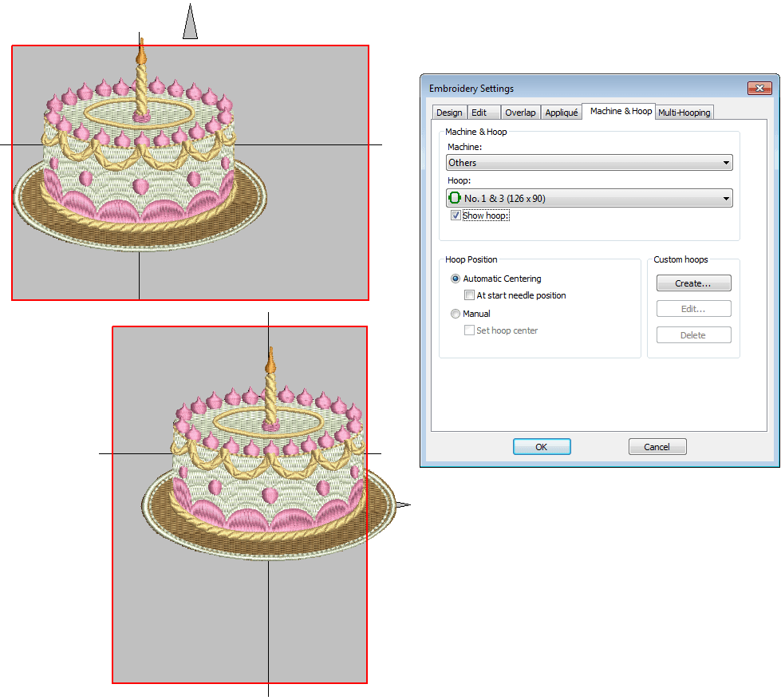Click Cancel to discard settings

(657, 447)
